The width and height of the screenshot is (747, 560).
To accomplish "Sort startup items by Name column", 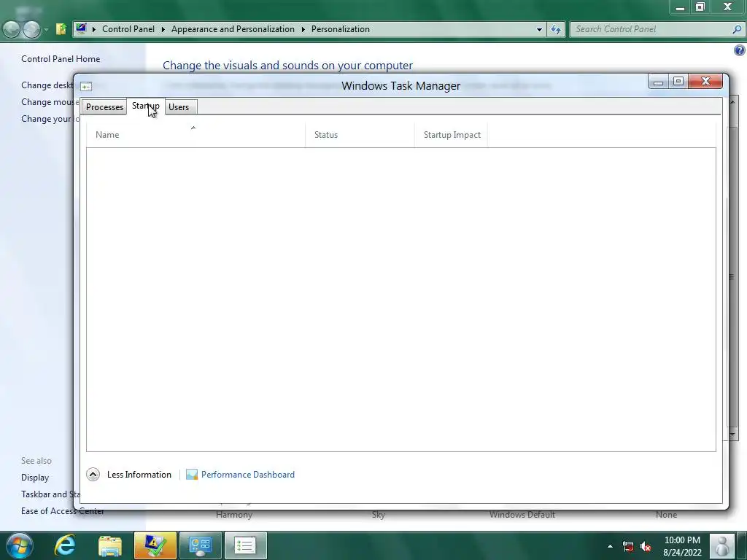I will [196, 135].
